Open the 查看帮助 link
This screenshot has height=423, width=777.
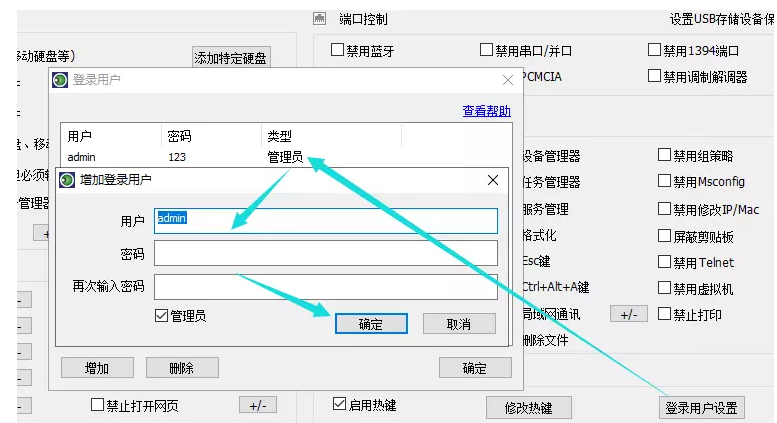click(487, 111)
